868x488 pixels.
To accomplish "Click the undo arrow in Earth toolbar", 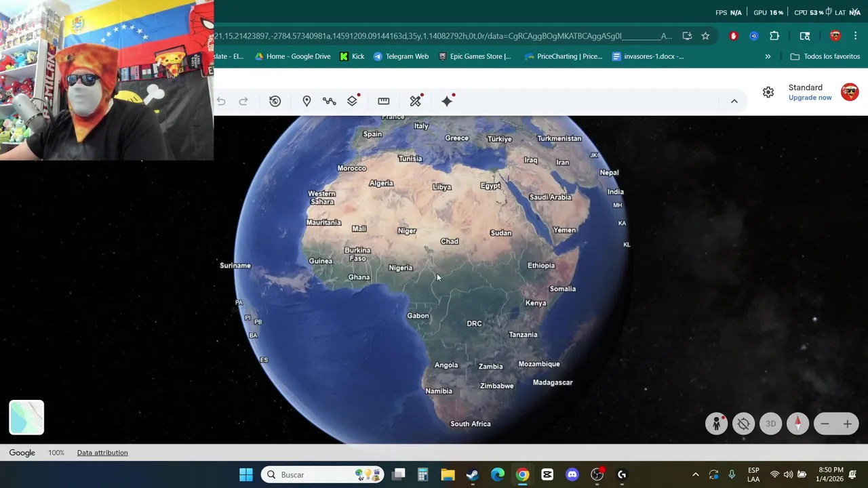I will coord(221,101).
